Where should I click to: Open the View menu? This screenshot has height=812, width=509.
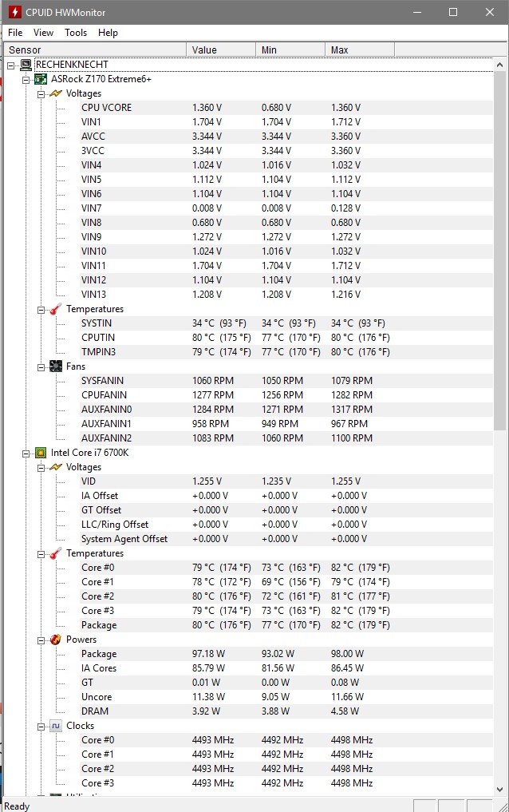point(43,33)
